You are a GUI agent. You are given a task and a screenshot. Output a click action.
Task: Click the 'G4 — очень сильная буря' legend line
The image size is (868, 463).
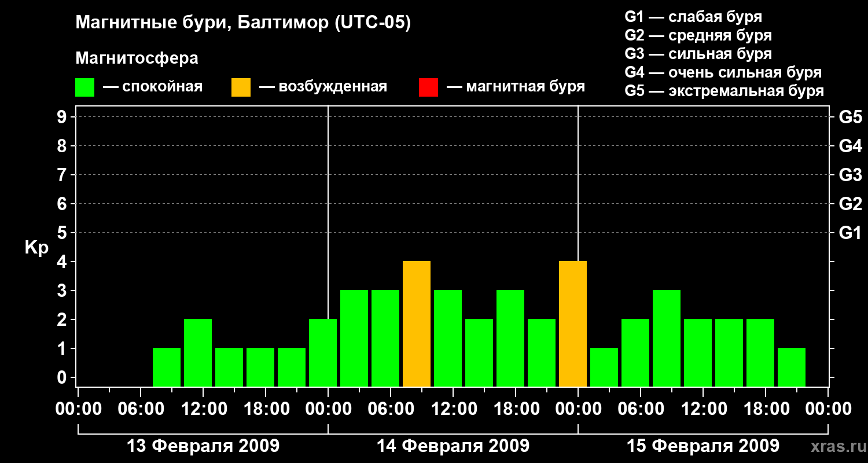723,72
